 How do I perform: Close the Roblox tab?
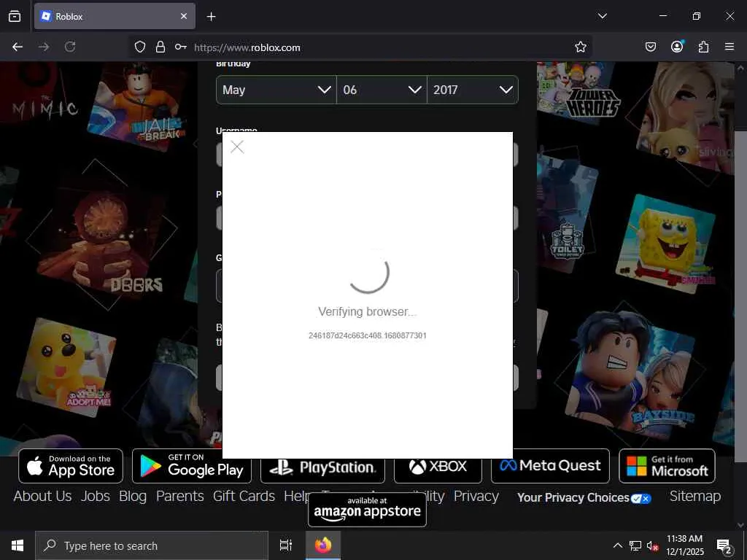[x=184, y=16]
